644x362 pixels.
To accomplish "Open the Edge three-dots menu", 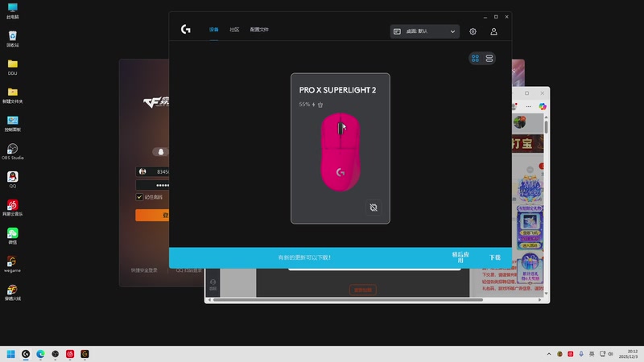I will point(529,106).
